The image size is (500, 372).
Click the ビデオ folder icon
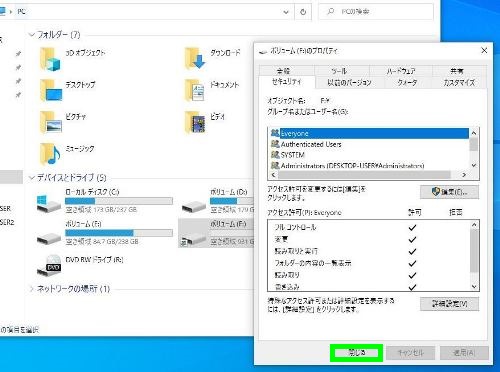coord(195,122)
